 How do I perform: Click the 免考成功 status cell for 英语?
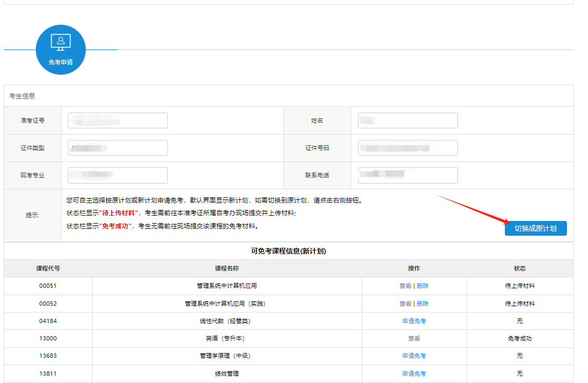click(520, 338)
